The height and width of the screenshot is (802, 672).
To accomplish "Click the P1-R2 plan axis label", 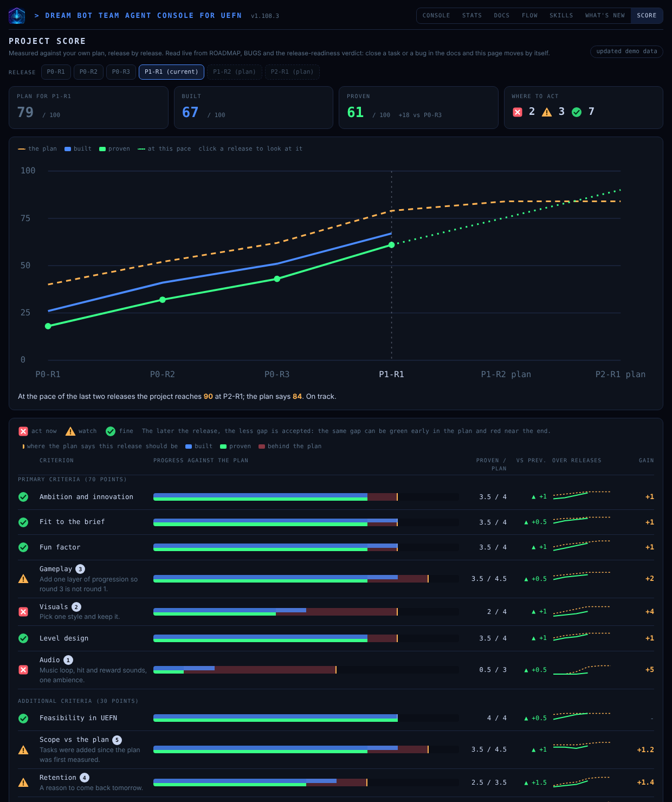I will [x=506, y=374].
